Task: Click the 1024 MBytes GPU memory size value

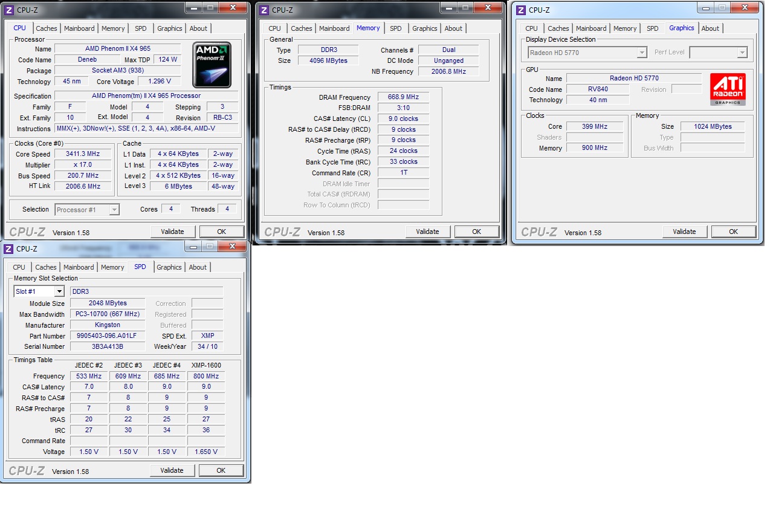Action: pos(713,126)
